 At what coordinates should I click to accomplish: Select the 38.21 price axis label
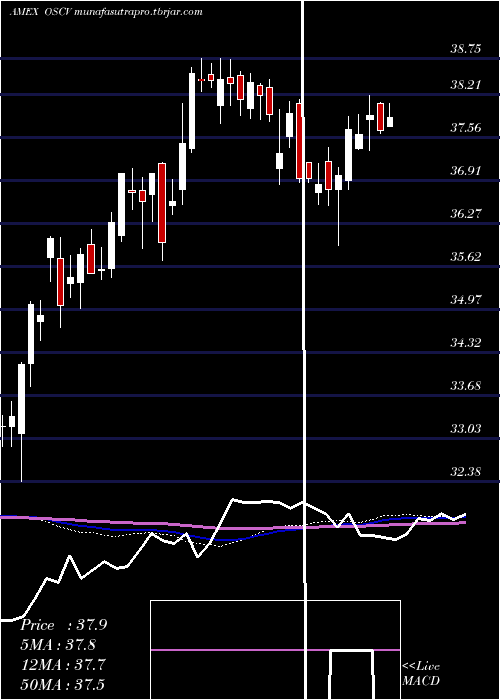click(x=466, y=85)
